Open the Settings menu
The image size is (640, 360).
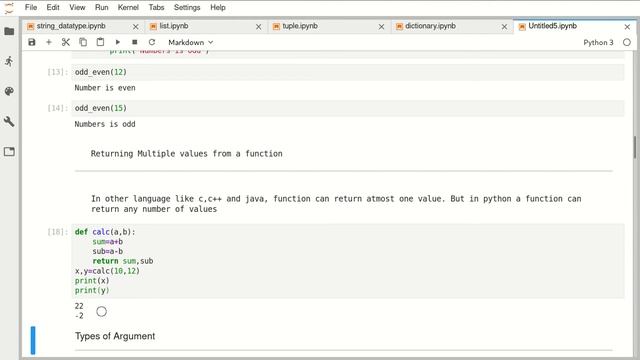point(187,7)
